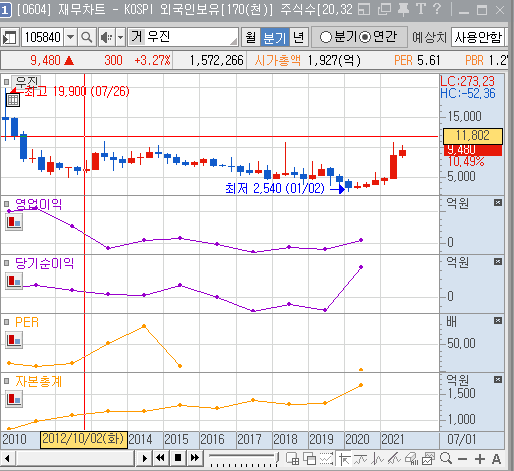Click the stock name field showing 우진

(x=183, y=37)
